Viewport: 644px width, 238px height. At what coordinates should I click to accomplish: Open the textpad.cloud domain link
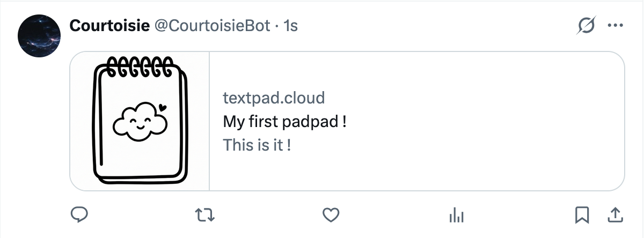274,98
